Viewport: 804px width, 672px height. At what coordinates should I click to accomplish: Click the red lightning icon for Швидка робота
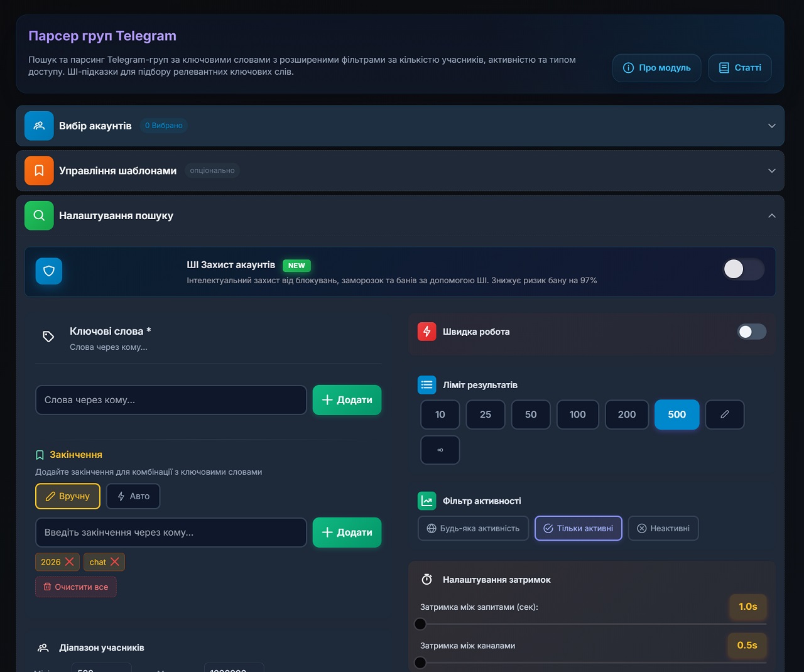coord(426,332)
